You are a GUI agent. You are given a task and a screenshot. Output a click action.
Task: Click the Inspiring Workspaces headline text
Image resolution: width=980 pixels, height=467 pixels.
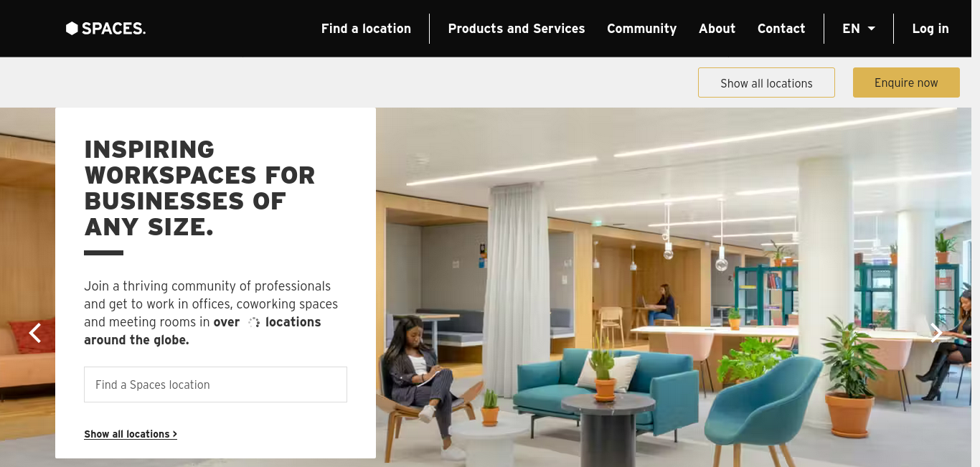(199, 188)
